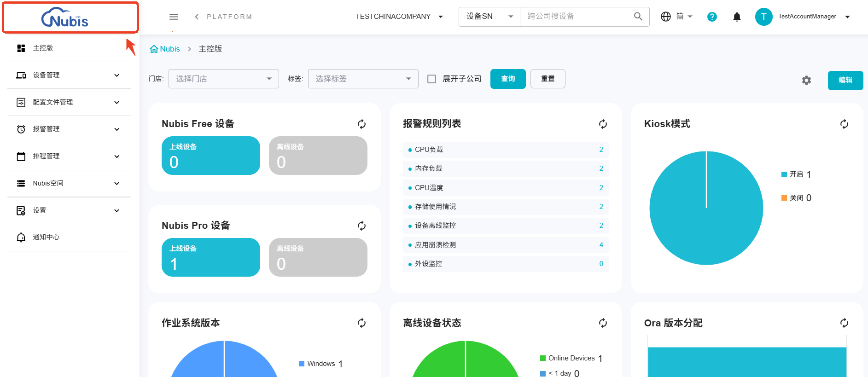Follow the Nubis breadcrumb link
The image size is (868, 377).
pyautogui.click(x=170, y=49)
